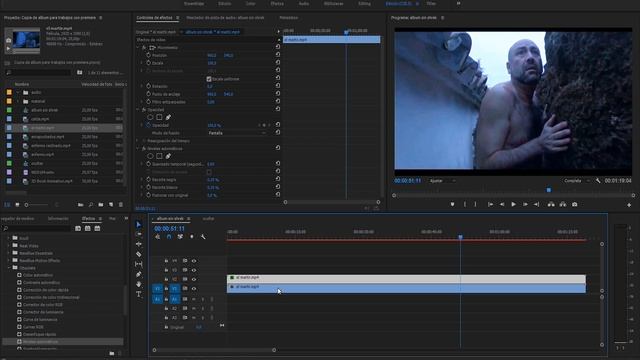Toggle the Escala animation stopwatch

click(x=149, y=63)
